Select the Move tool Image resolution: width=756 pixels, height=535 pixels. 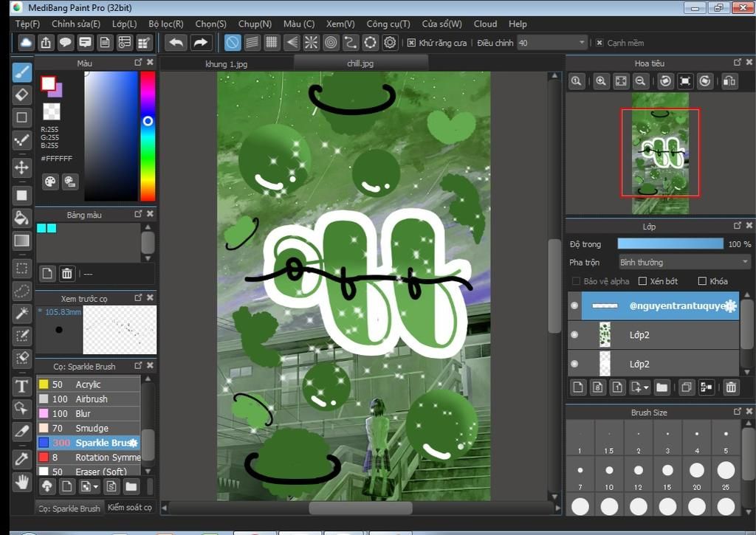[21, 168]
